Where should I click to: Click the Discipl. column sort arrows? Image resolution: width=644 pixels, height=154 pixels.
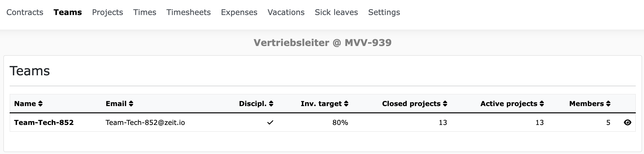point(271,104)
